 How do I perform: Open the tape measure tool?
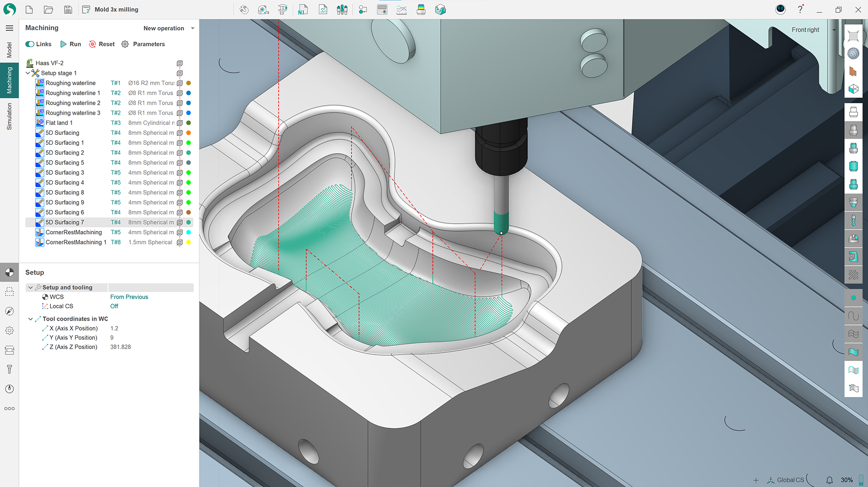click(263, 9)
